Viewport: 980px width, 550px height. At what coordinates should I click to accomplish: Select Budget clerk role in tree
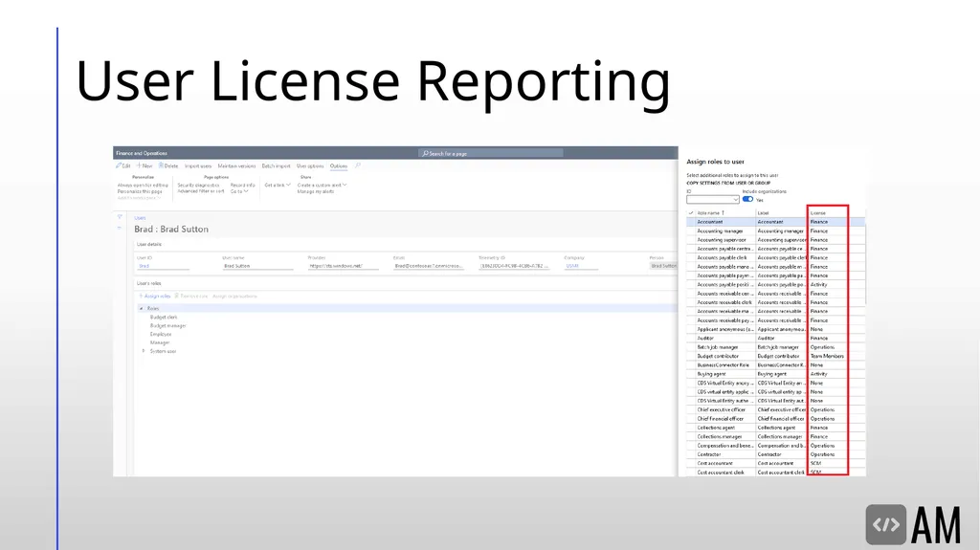[x=163, y=318]
